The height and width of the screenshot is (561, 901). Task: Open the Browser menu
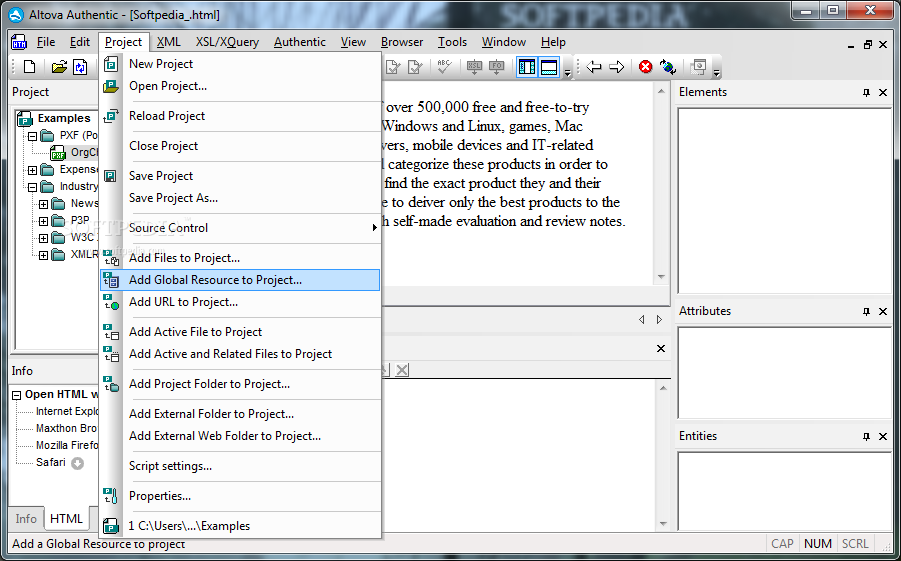click(402, 42)
